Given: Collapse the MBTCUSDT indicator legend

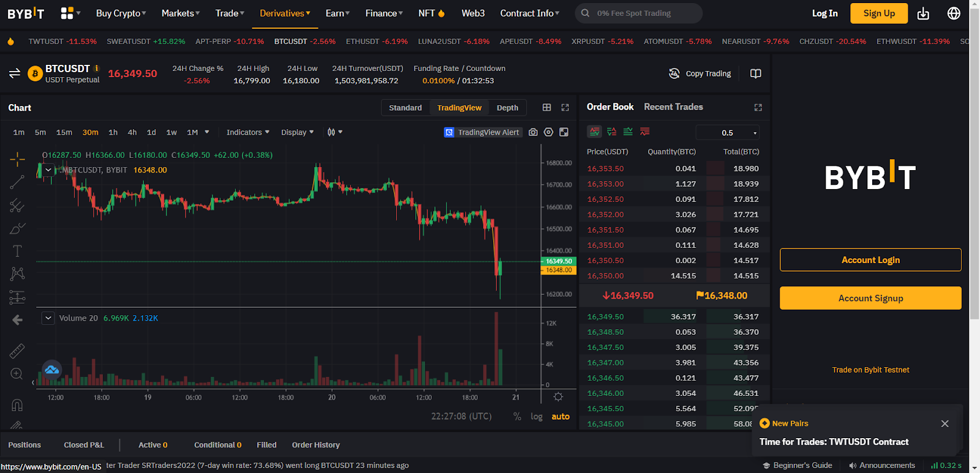Looking at the screenshot, I should click(x=48, y=170).
